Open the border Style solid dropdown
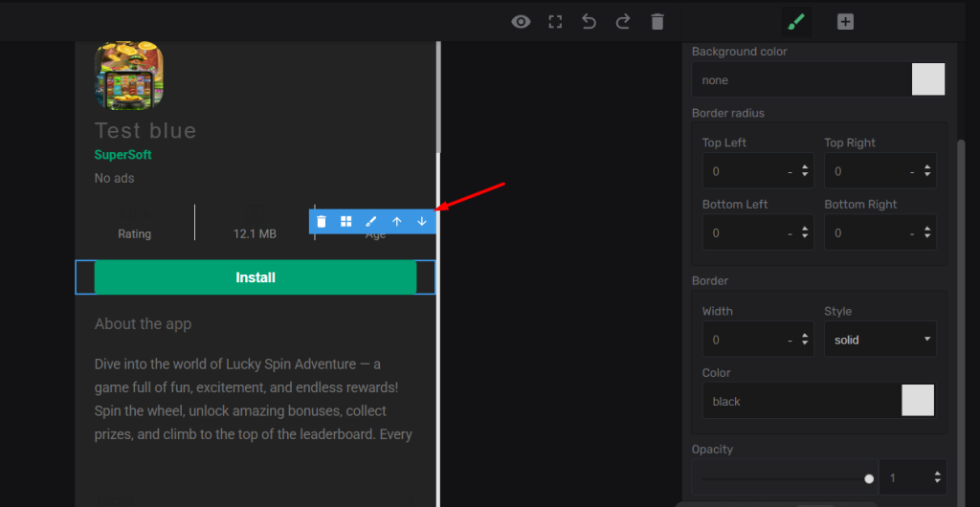The height and width of the screenshot is (507, 980). (880, 340)
